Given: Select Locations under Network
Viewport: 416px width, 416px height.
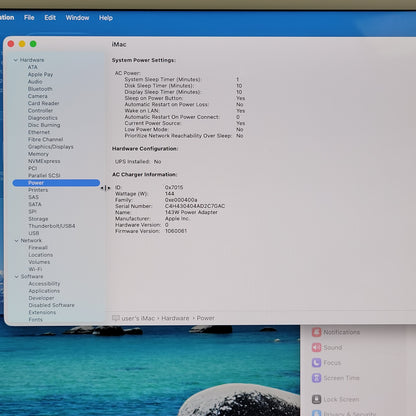Looking at the screenshot, I should 41,255.
